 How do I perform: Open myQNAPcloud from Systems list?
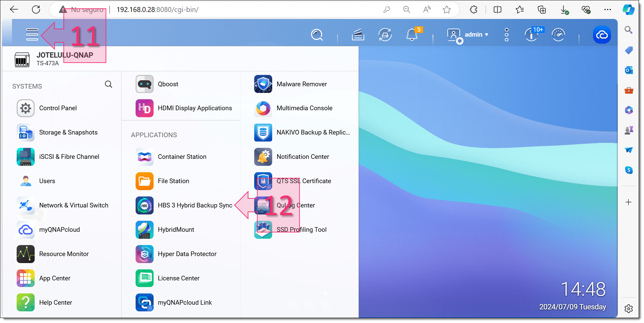pyautogui.click(x=49, y=230)
